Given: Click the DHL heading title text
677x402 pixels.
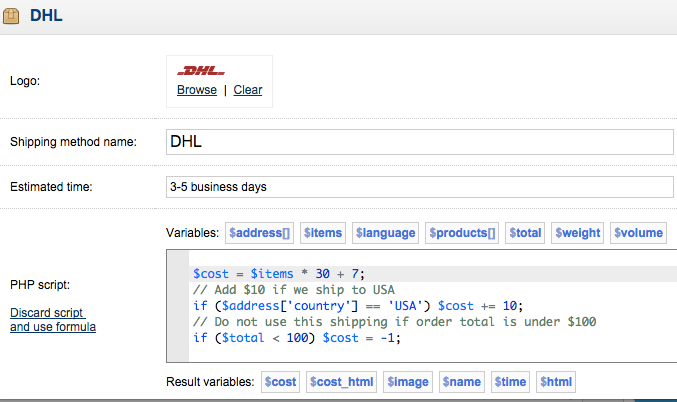Looking at the screenshot, I should [x=46, y=16].
